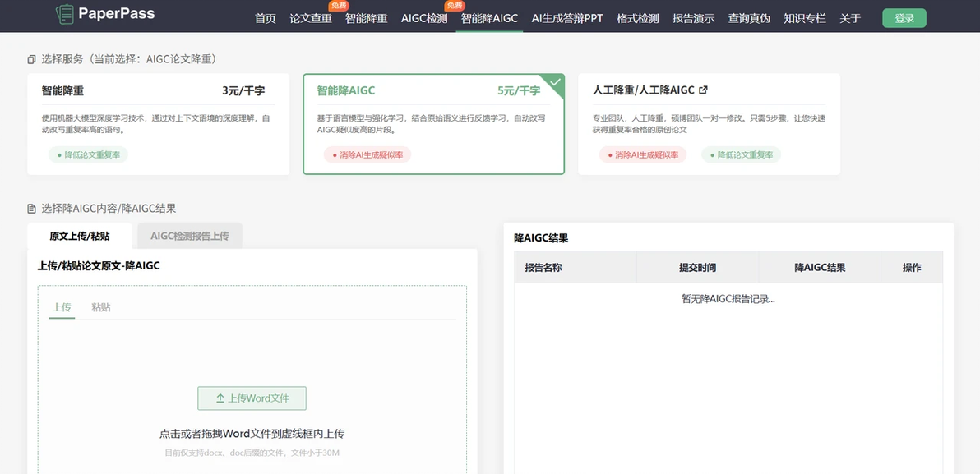
Task: Select the 上传 sub-tab
Action: click(61, 307)
